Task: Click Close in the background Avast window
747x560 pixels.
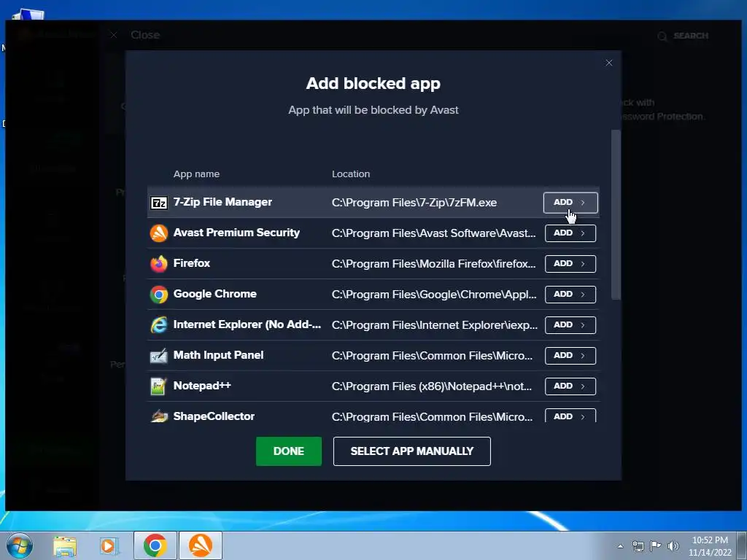Action: coord(145,35)
